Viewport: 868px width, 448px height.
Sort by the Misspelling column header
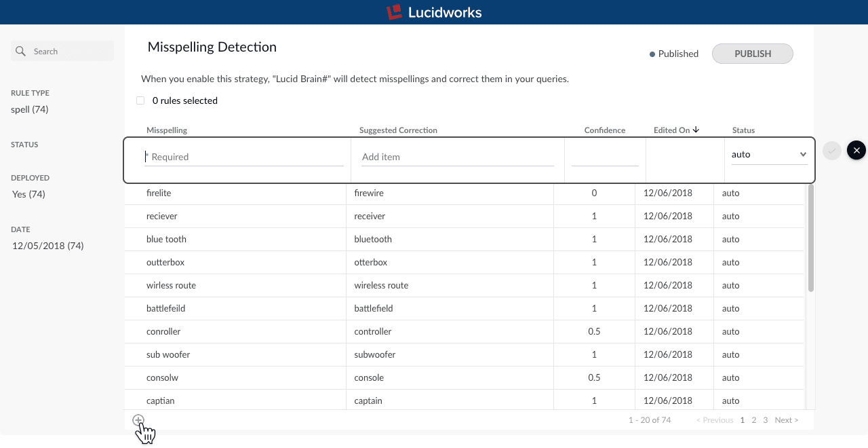tap(167, 130)
